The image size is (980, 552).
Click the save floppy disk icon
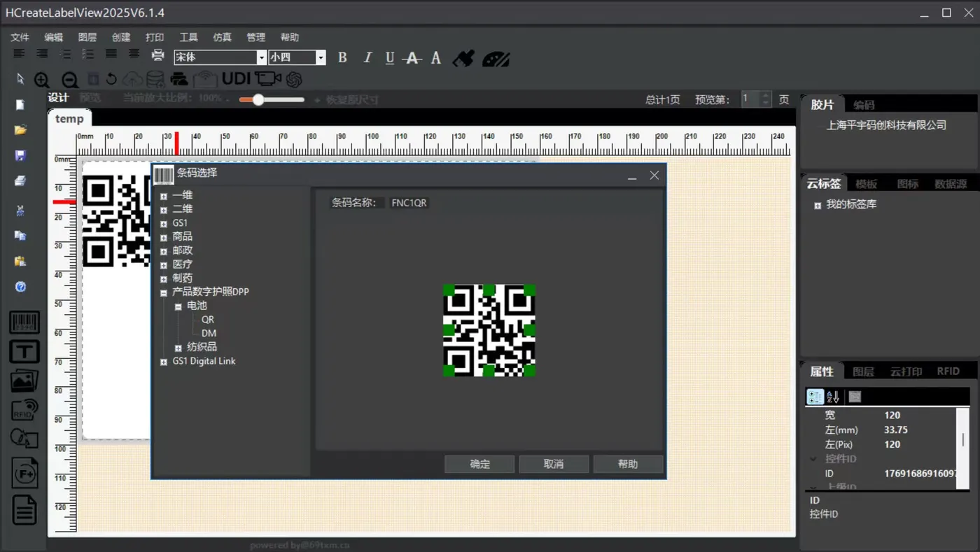(20, 155)
